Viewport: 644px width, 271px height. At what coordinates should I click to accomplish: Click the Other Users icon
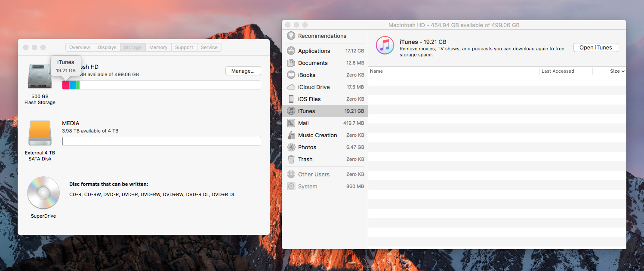coord(291,174)
